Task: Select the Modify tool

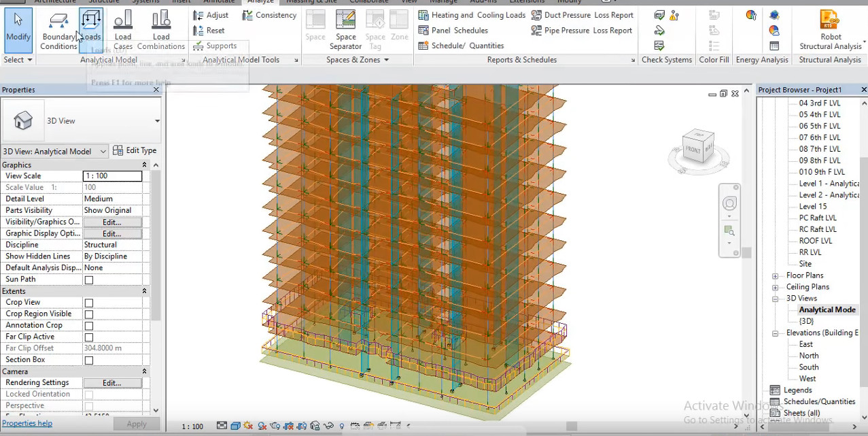Action: (18, 29)
